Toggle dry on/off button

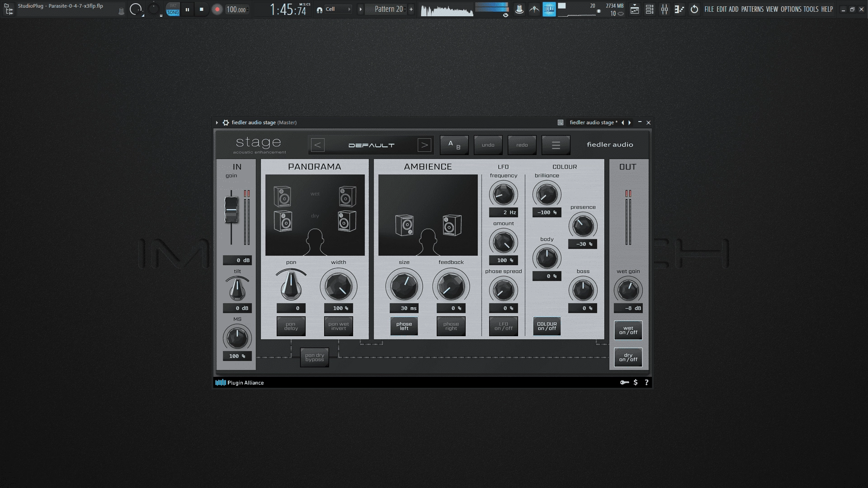(628, 357)
